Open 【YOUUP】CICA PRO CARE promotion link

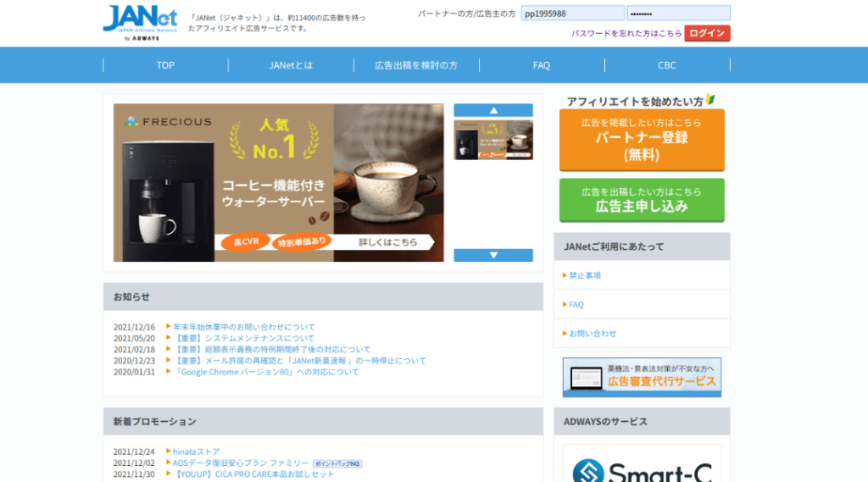click(253, 474)
